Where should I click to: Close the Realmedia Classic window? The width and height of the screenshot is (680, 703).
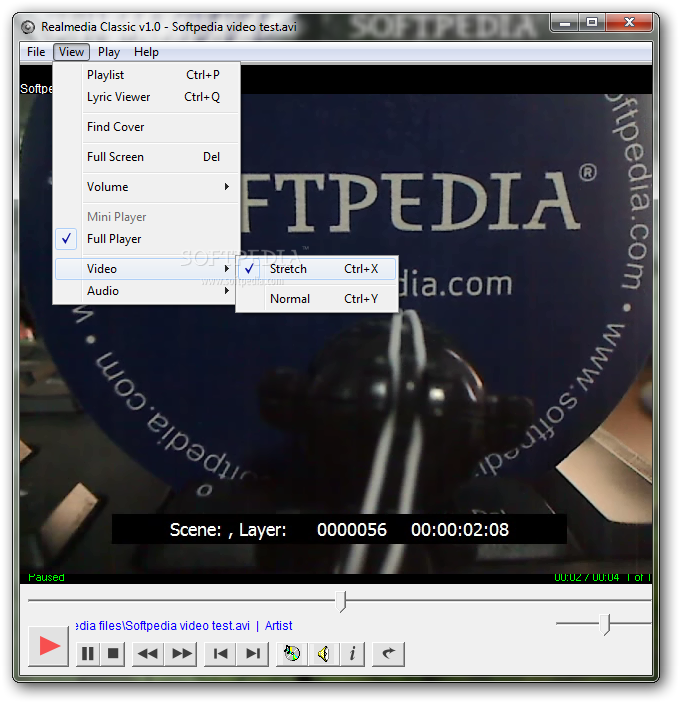tap(629, 23)
